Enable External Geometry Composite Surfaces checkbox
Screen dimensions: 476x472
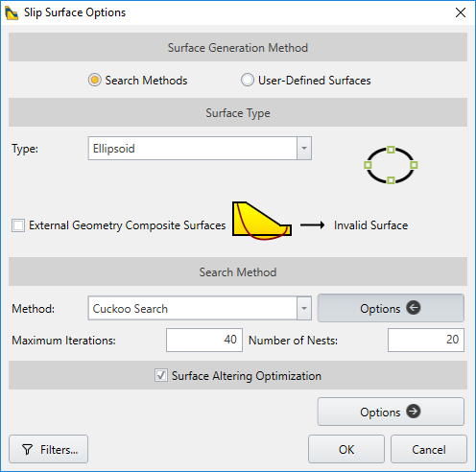(18, 225)
